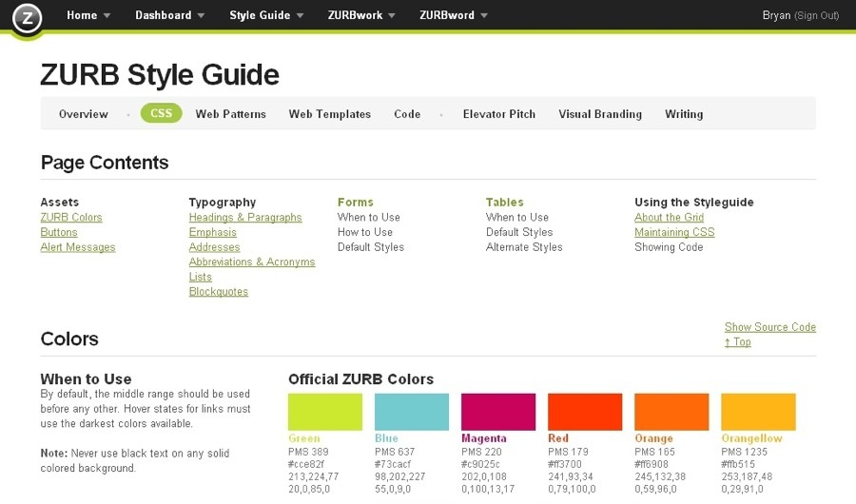The image size is (856, 504).
Task: Click the hex value #c9025c
Action: [480, 464]
